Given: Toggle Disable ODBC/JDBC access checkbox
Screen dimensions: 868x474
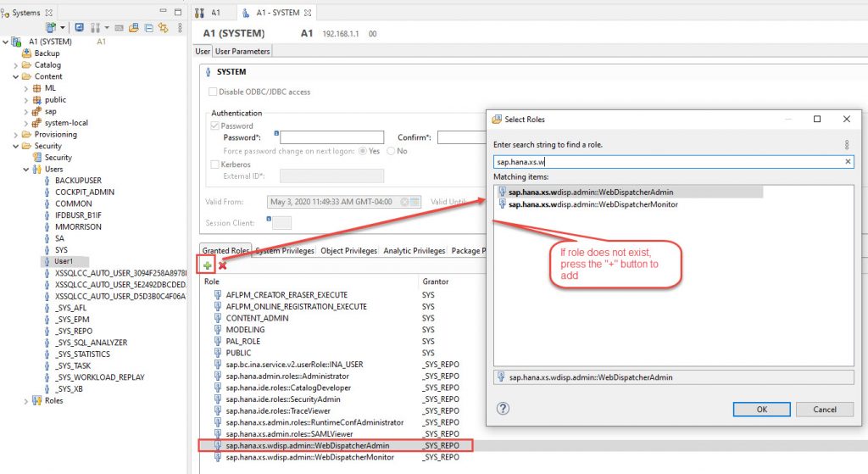Looking at the screenshot, I should [x=213, y=92].
